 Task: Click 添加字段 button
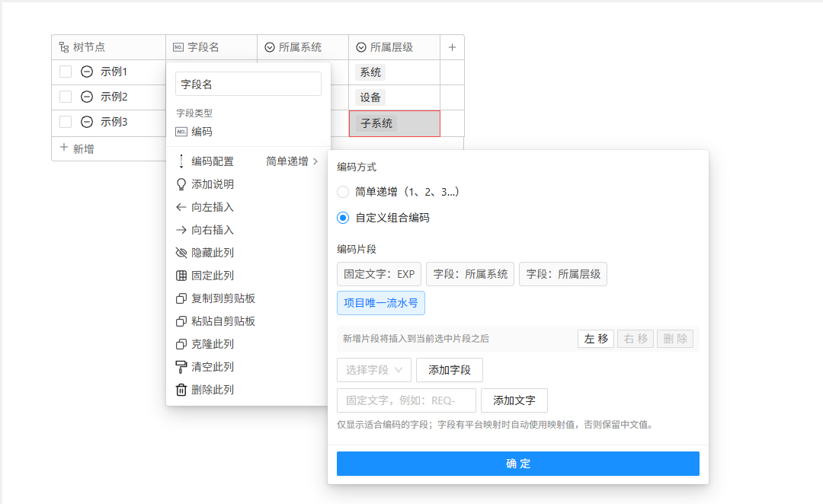(x=450, y=370)
